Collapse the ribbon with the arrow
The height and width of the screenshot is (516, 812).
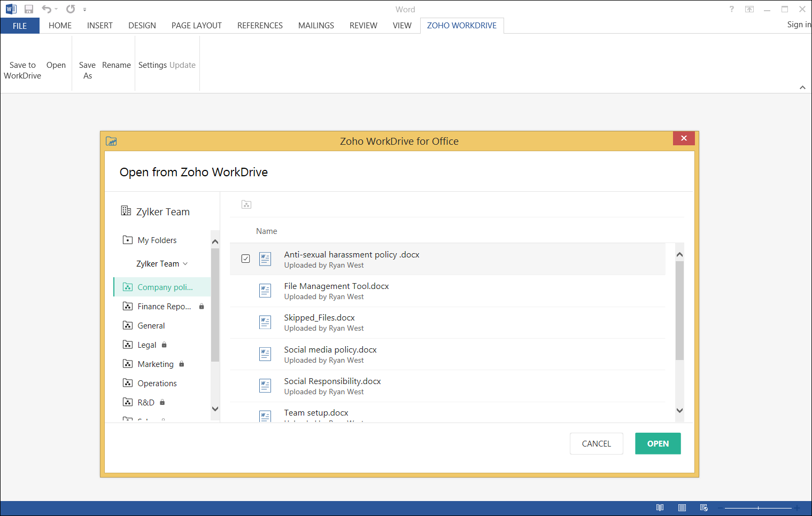pos(802,87)
